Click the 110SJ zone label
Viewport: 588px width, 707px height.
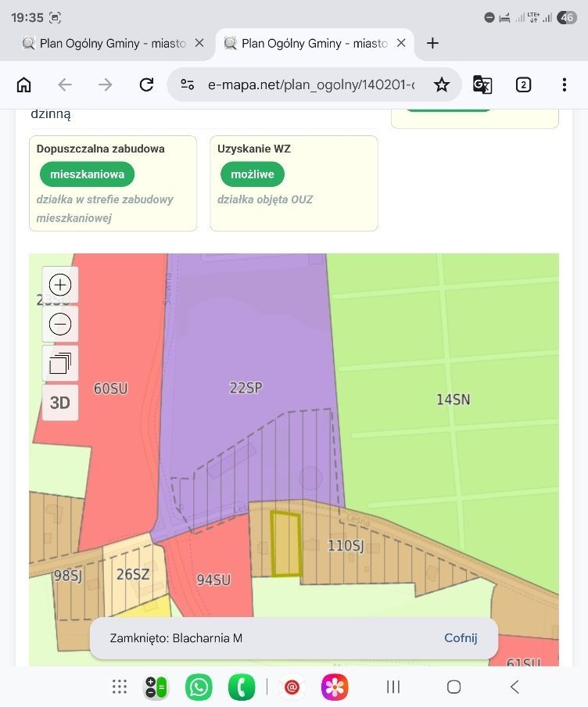346,546
